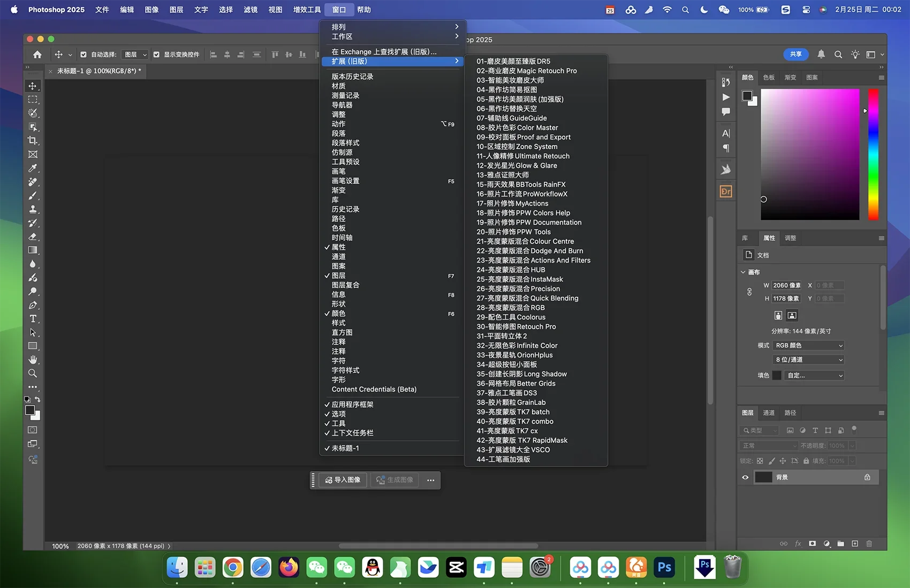Open the Discover lightbulb icon
Screen dimensions: 910x588
[x=855, y=55]
